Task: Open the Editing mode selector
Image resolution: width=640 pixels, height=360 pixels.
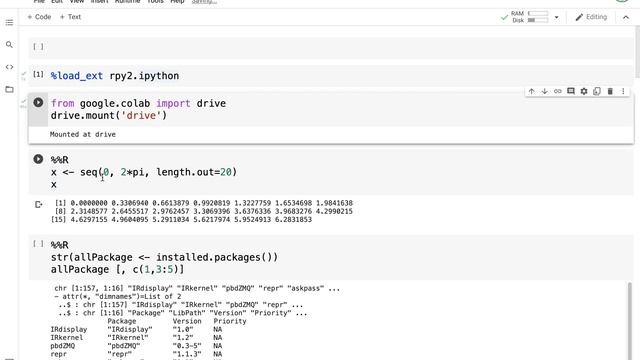Action: coord(591,17)
